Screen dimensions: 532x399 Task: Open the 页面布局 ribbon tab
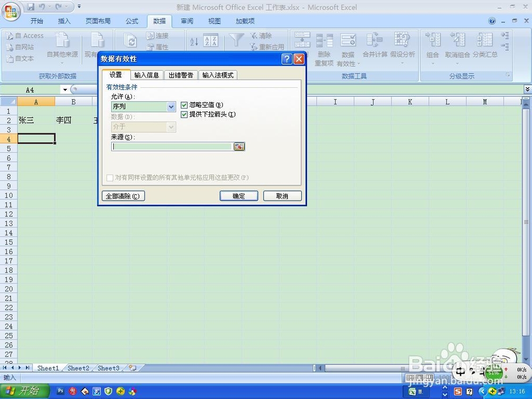click(x=98, y=21)
